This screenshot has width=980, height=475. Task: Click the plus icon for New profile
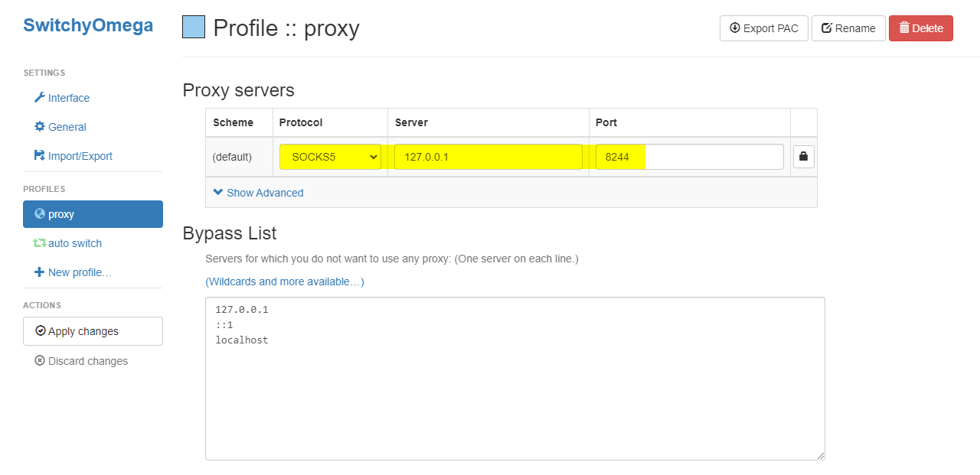(40, 272)
